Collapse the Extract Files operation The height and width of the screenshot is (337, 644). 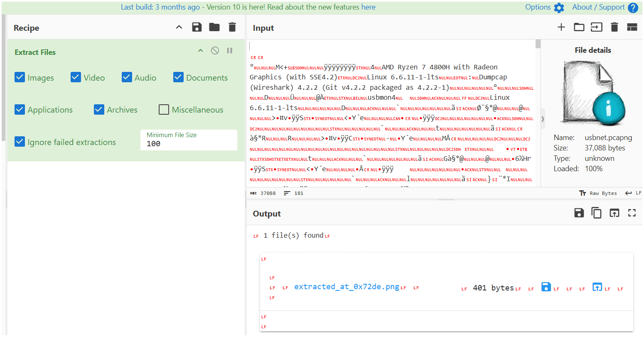coord(201,51)
